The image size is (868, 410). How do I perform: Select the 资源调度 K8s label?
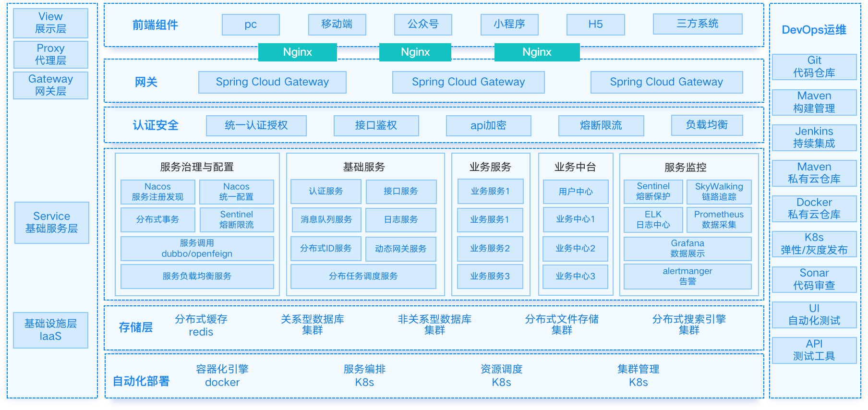point(502,375)
